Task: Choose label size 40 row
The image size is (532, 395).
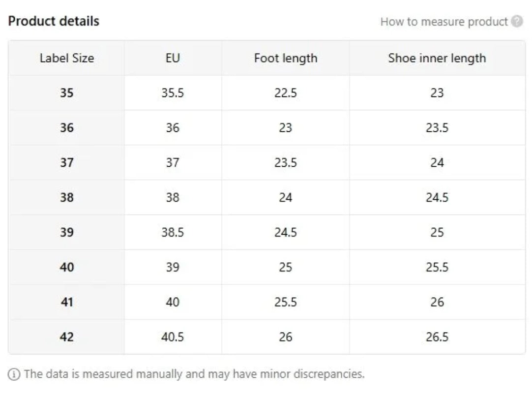Action: point(66,267)
